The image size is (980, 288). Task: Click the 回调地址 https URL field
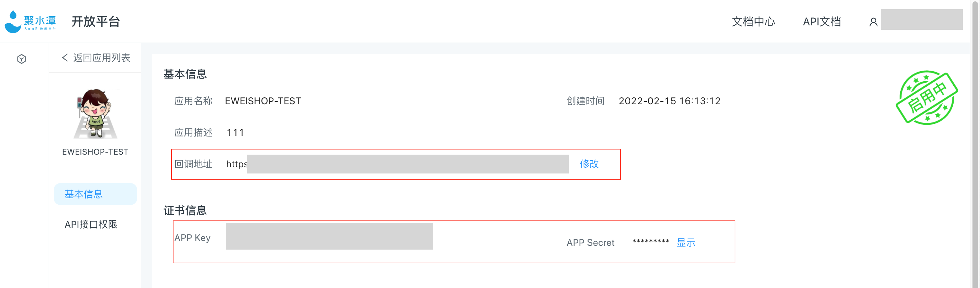[397, 164]
